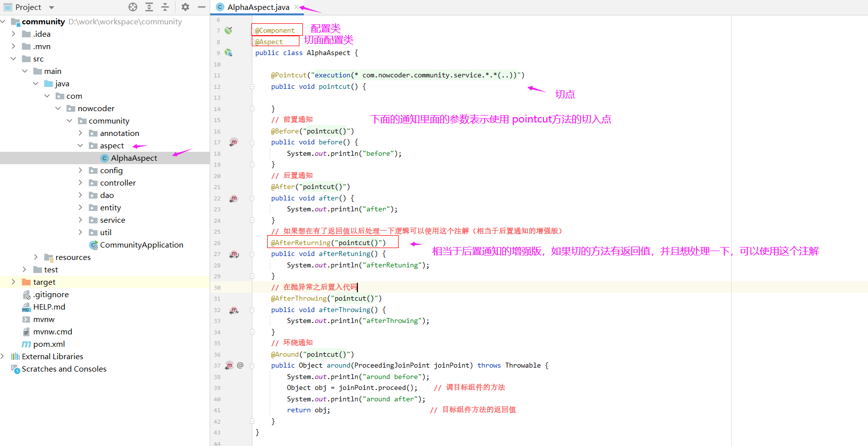
Task: Toggle code folding for afterRetuning() method
Action: point(252,254)
